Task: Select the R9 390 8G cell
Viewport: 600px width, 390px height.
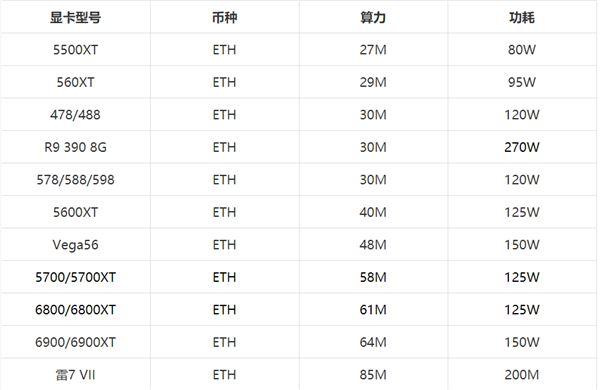Action: point(75,147)
